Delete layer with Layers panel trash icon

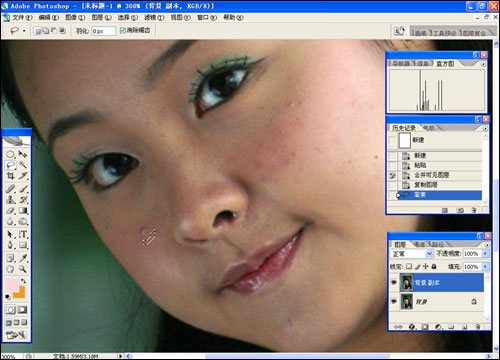point(477,327)
